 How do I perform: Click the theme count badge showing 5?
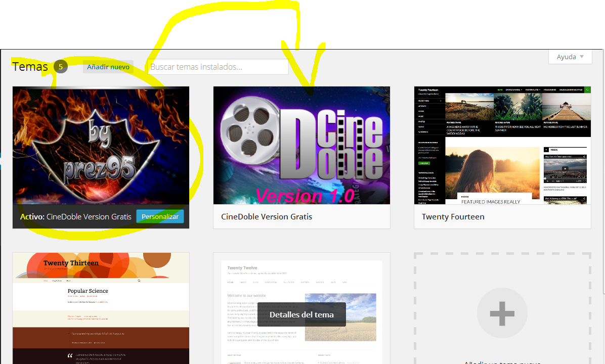[61, 67]
